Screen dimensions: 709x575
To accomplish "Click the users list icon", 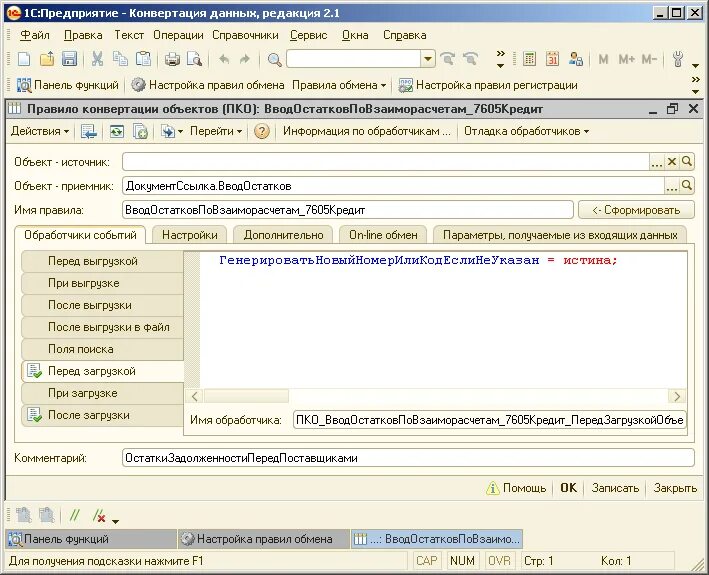I will [x=576, y=59].
